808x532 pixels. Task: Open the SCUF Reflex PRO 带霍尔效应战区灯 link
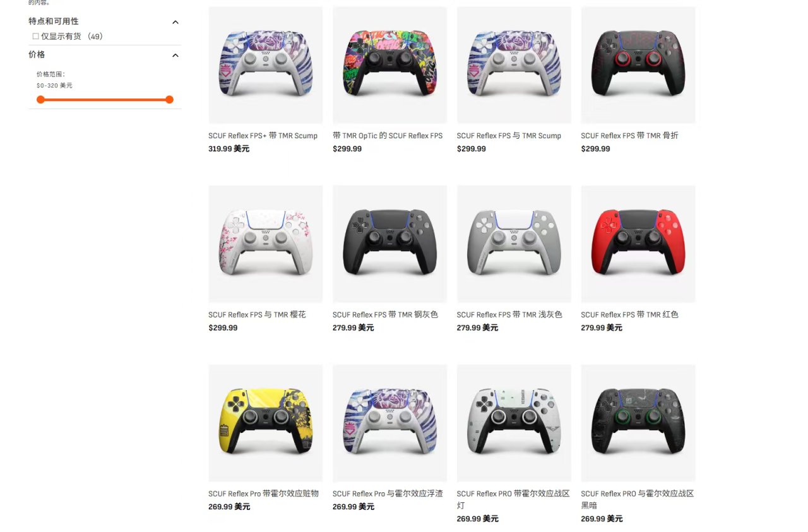[x=513, y=499]
